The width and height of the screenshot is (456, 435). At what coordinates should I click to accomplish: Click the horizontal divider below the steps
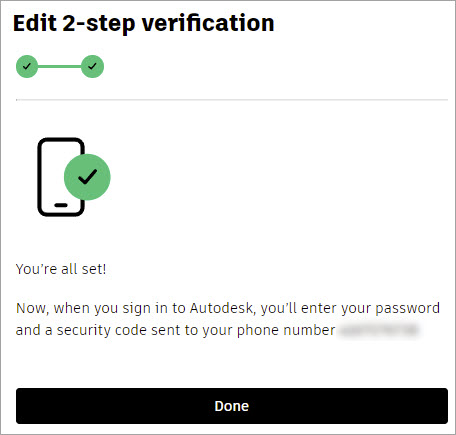(x=232, y=100)
